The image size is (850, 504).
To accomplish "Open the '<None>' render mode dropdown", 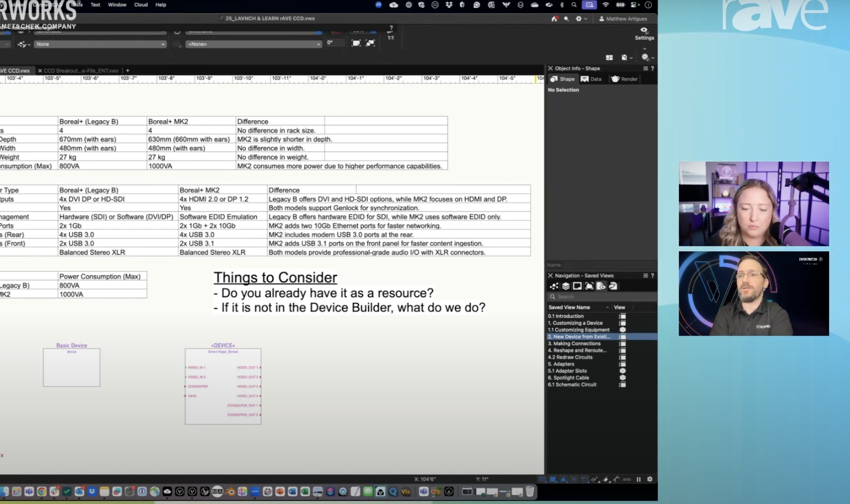I will click(253, 44).
